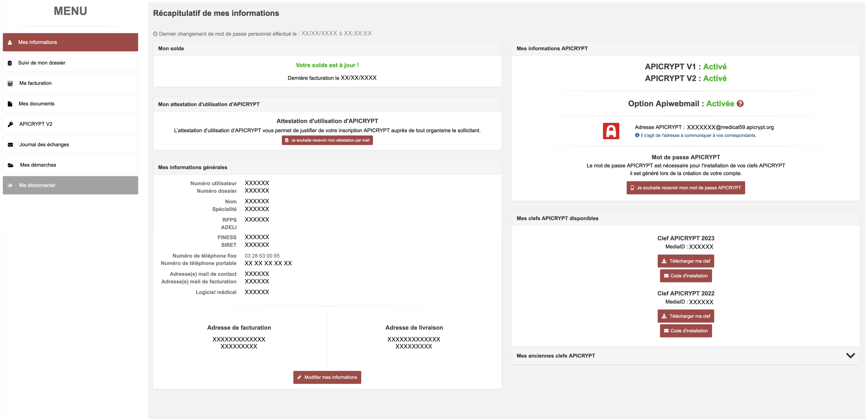Image resolution: width=868 pixels, height=419 pixels.
Task: Click the text Votre solde est à jour !
Action: point(327,65)
